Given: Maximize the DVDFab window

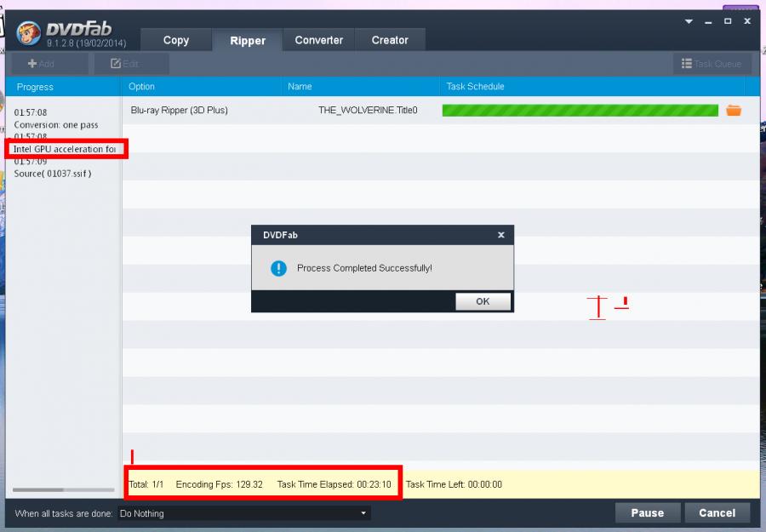Looking at the screenshot, I should click(728, 21).
